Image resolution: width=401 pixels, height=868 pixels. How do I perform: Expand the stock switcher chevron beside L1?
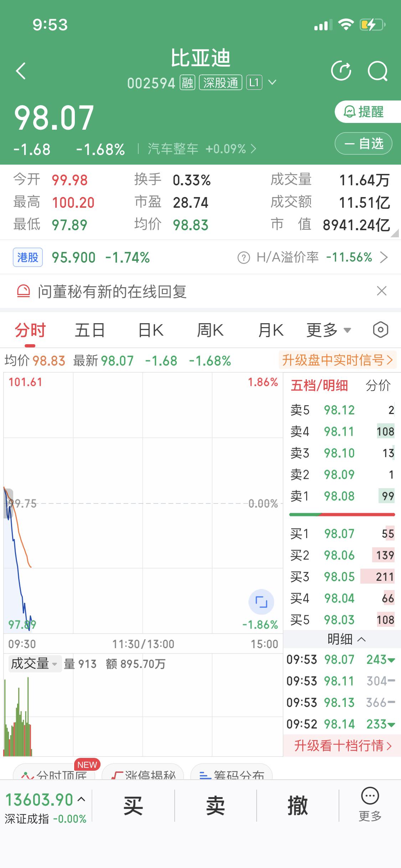272,83
